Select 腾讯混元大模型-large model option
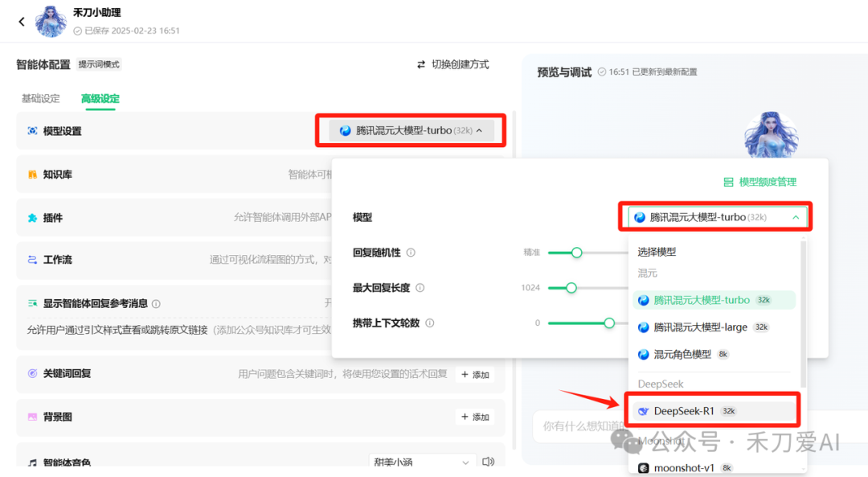This screenshot has height=477, width=868. [714, 327]
